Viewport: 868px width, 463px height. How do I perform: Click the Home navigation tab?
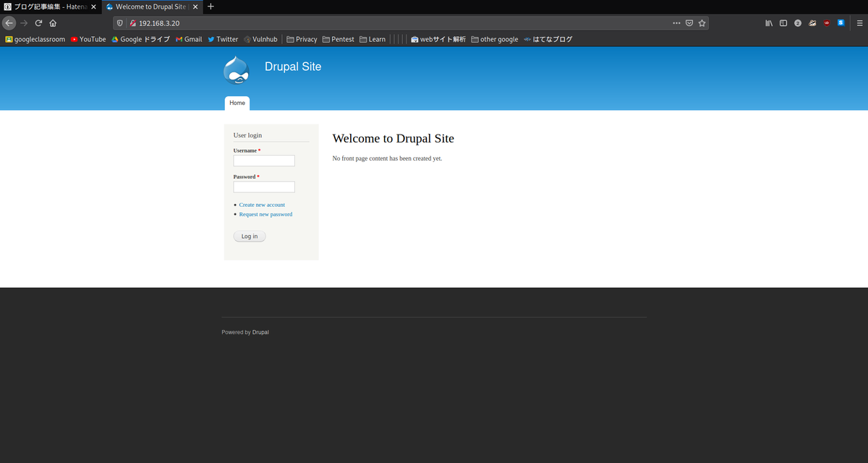pyautogui.click(x=237, y=103)
